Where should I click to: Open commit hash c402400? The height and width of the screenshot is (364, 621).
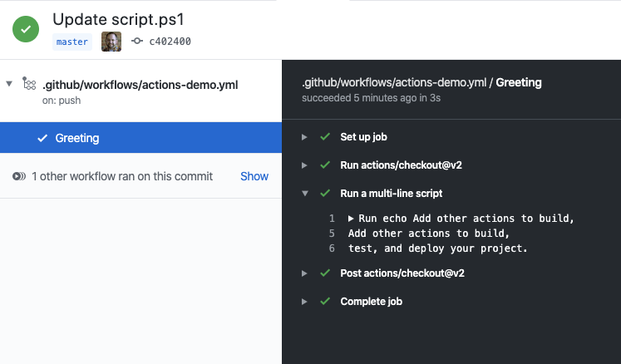[170, 42]
